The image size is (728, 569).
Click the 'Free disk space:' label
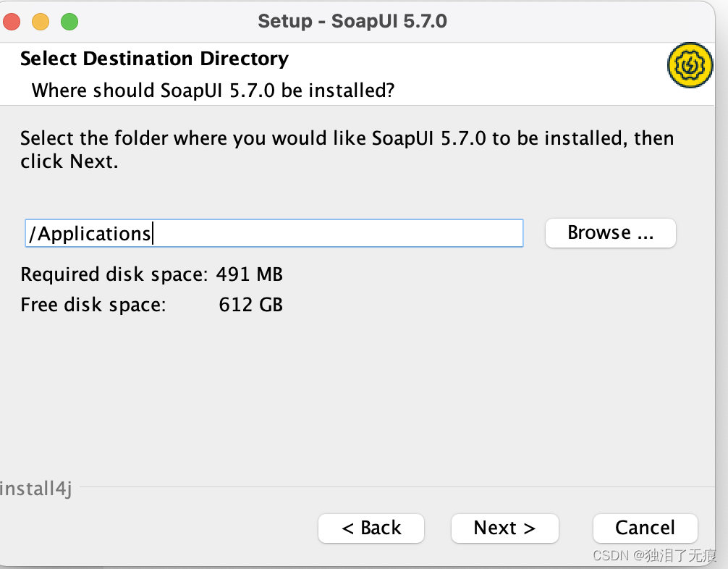coord(93,305)
